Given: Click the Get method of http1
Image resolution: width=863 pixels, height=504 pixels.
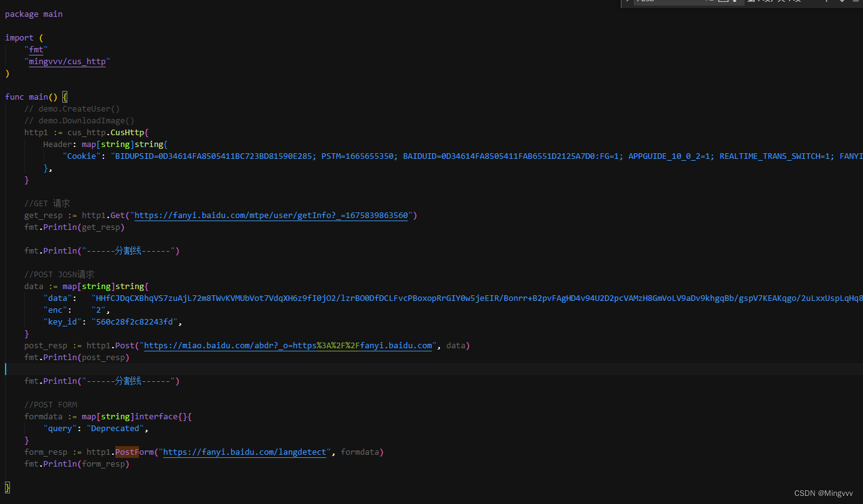Looking at the screenshot, I should pyautogui.click(x=118, y=216).
